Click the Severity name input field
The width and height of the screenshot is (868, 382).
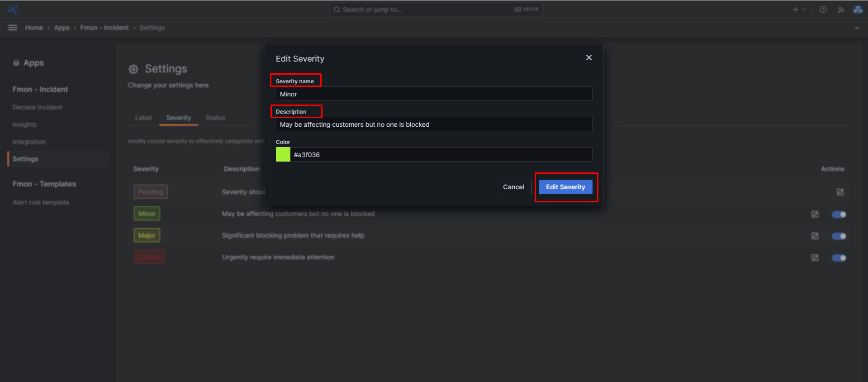pyautogui.click(x=433, y=94)
